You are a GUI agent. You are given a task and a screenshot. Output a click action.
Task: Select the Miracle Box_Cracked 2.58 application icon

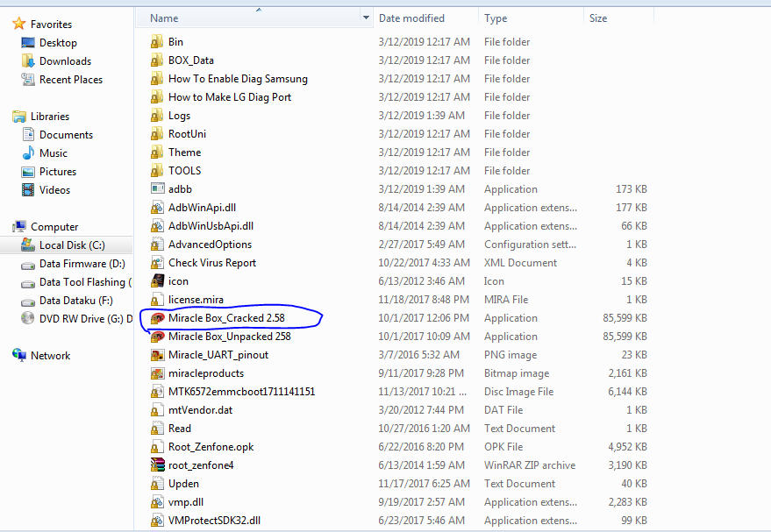pos(157,318)
